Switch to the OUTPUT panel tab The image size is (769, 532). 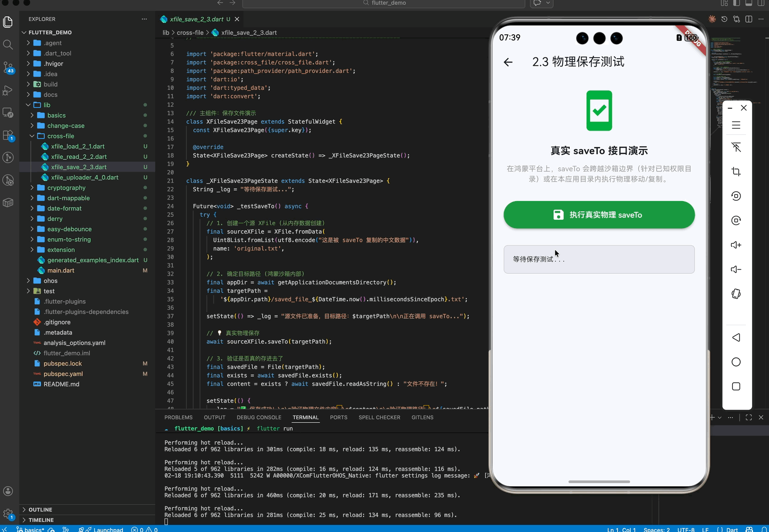coord(215,417)
